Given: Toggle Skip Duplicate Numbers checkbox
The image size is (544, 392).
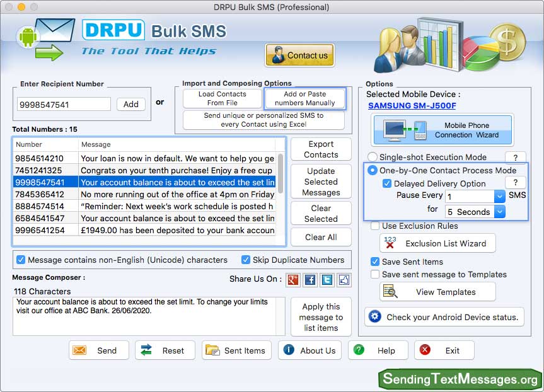Looking at the screenshot, I should coord(246,260).
